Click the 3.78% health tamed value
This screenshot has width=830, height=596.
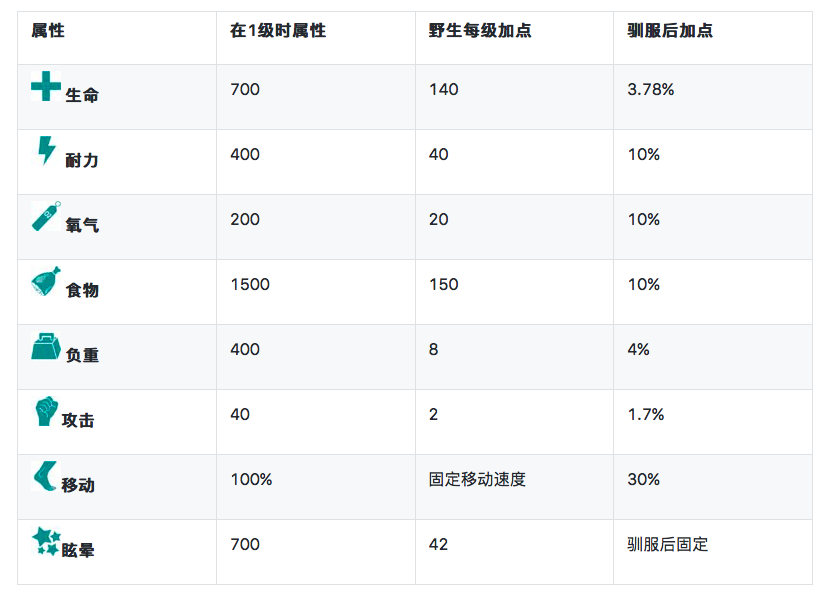click(x=650, y=90)
